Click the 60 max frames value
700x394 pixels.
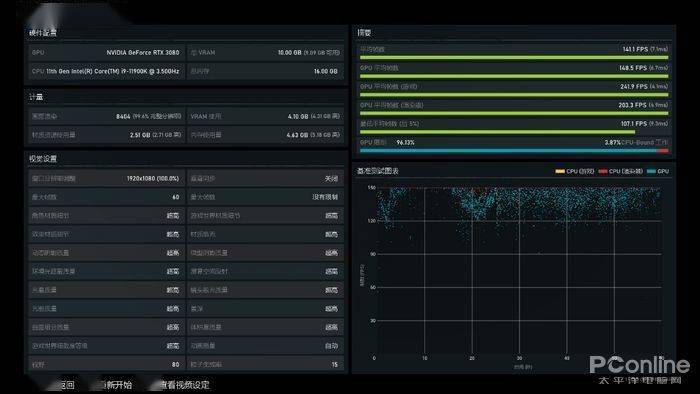click(175, 197)
